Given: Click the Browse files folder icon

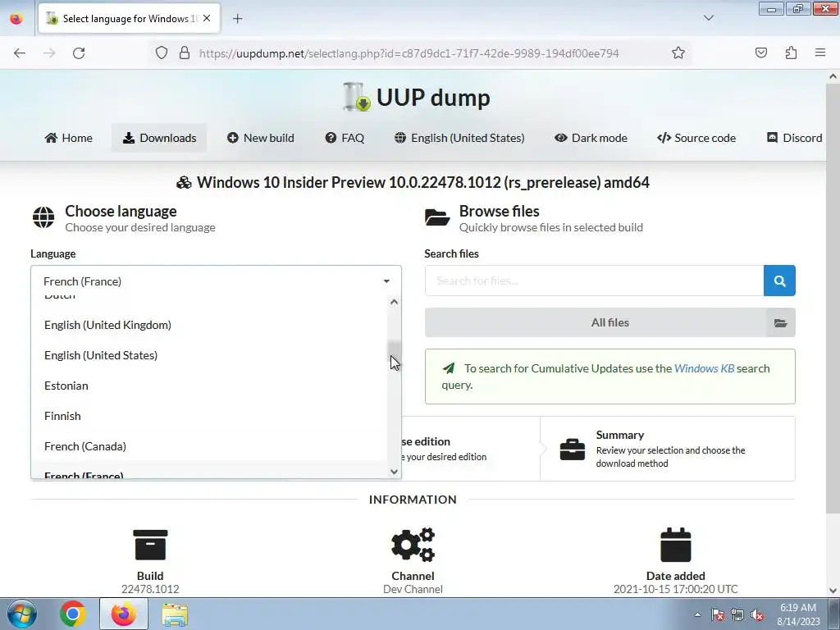Looking at the screenshot, I should pos(437,217).
